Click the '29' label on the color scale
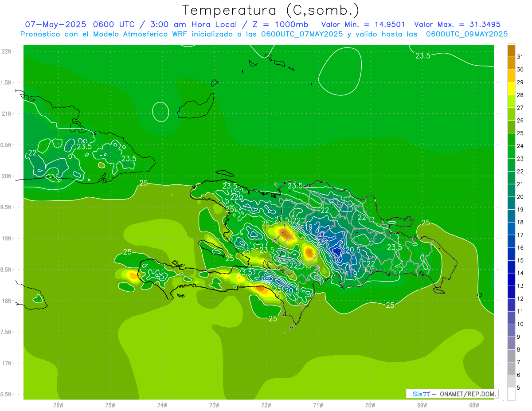The height and width of the screenshot is (411, 532). coord(520,82)
